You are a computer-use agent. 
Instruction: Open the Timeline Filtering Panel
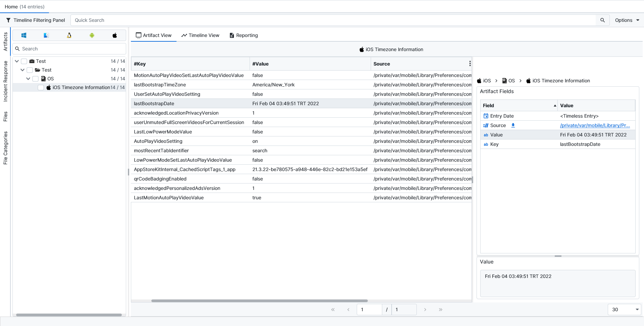[36, 20]
